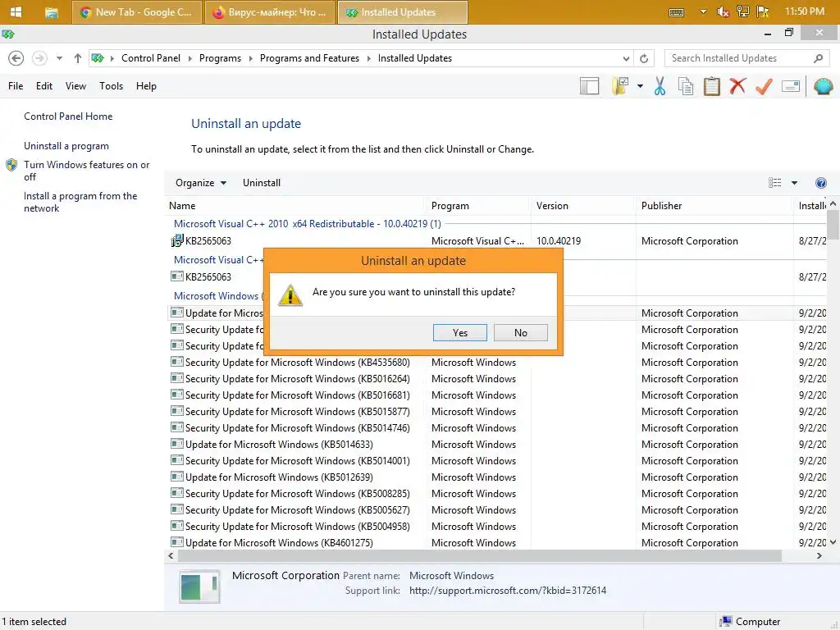This screenshot has width=840, height=630.
Task: Click the Paste clipboard toolbar icon
Action: pyautogui.click(x=711, y=86)
